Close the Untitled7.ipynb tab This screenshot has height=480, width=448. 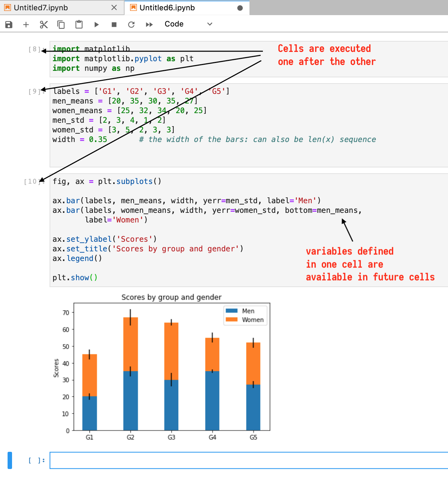[114, 8]
